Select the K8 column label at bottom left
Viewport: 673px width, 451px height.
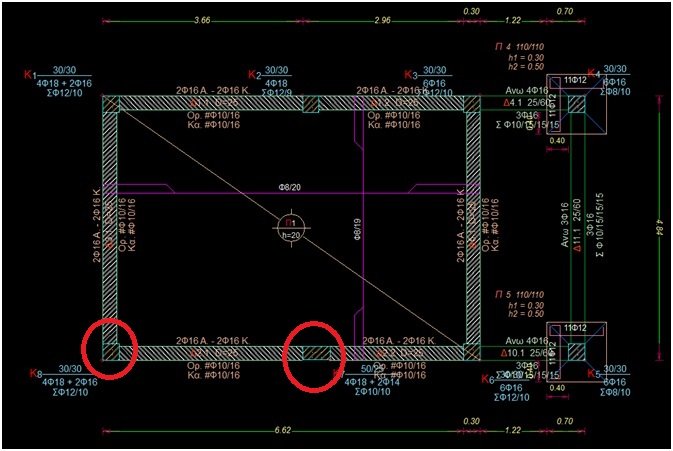pos(36,374)
